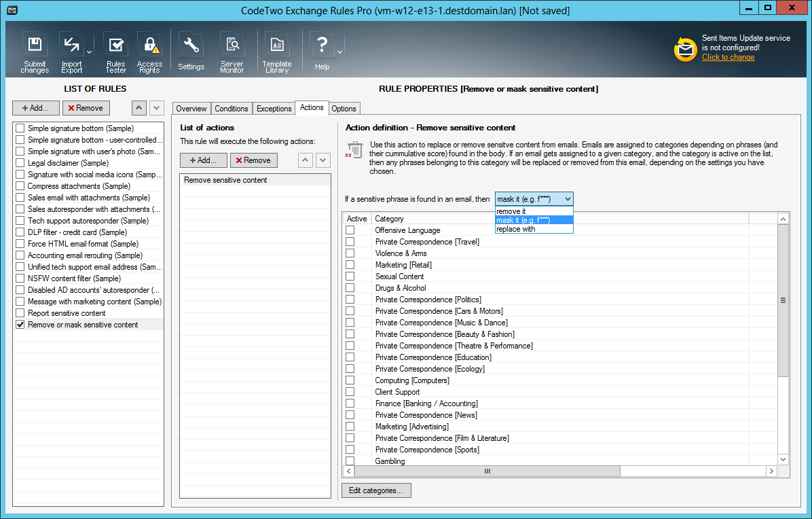Move selected rule up in rules list
812x519 pixels.
tap(139, 108)
